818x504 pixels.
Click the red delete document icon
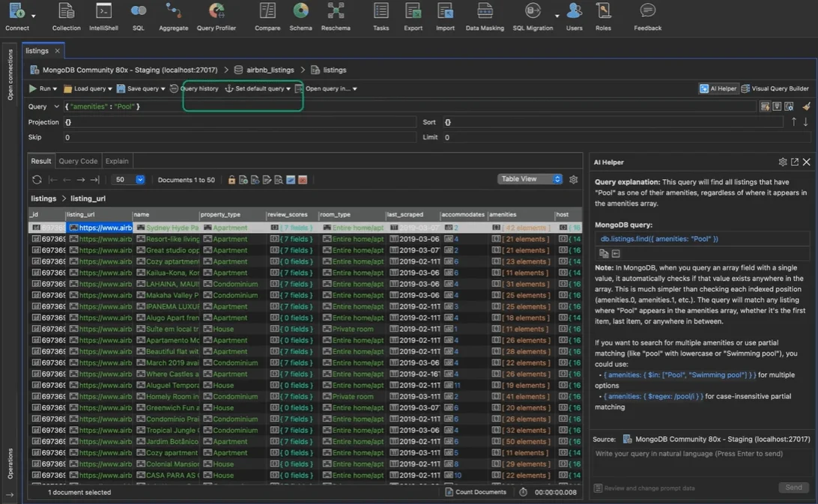pos(303,180)
